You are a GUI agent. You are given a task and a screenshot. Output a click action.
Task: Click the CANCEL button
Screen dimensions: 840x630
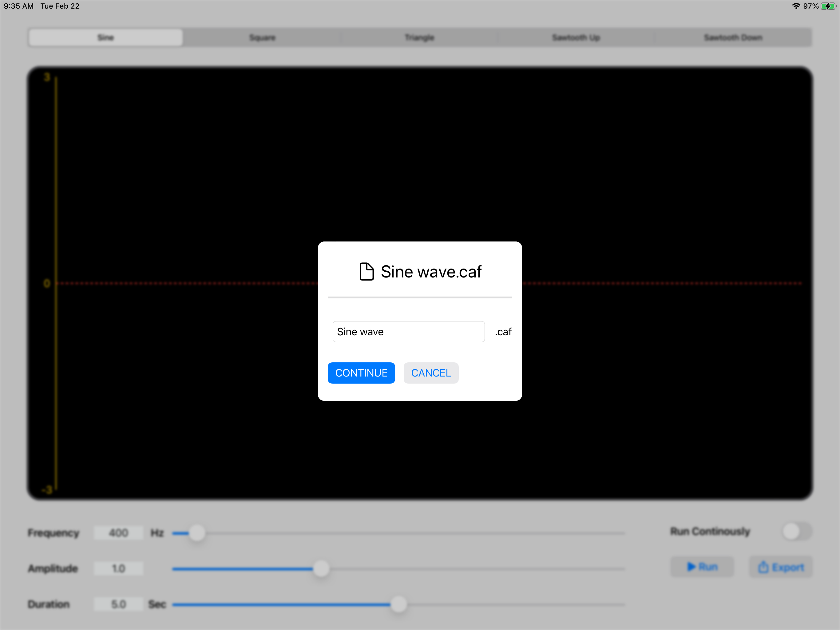(x=431, y=373)
